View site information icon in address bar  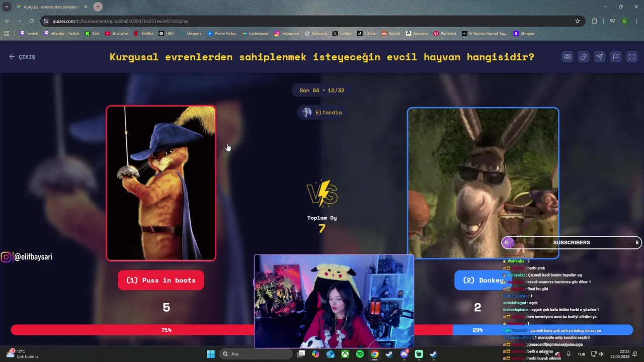pyautogui.click(x=46, y=21)
